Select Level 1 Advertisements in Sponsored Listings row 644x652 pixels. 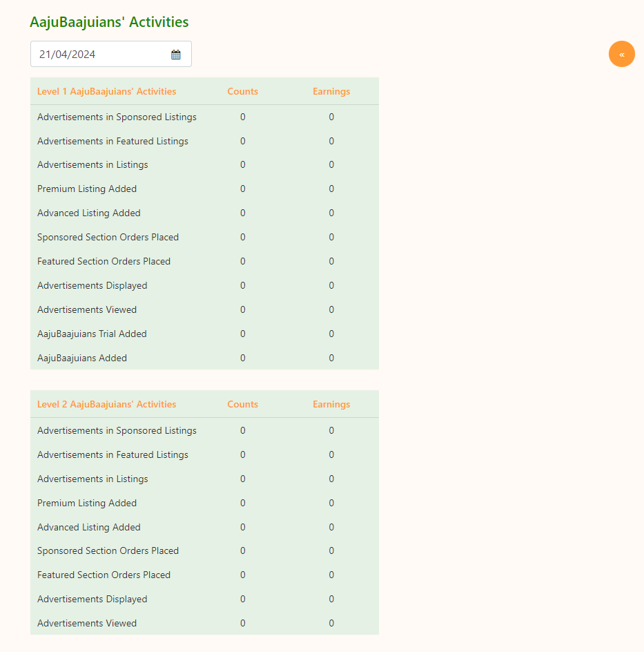point(117,117)
